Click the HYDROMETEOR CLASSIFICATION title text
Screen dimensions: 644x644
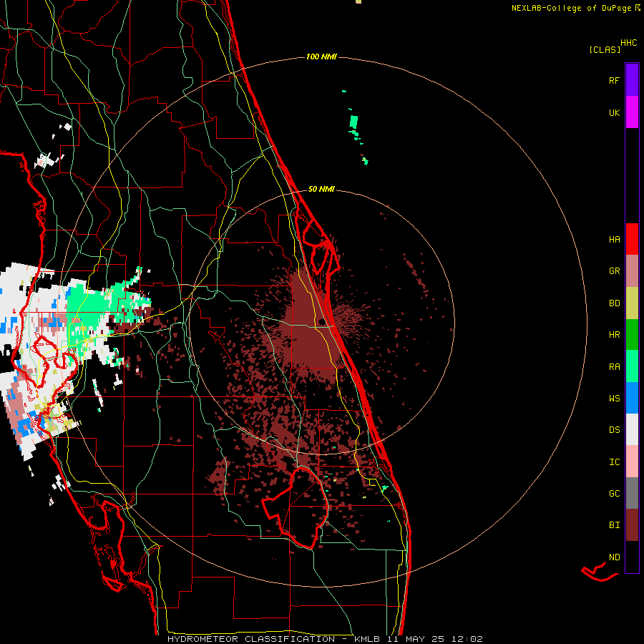(x=251, y=639)
